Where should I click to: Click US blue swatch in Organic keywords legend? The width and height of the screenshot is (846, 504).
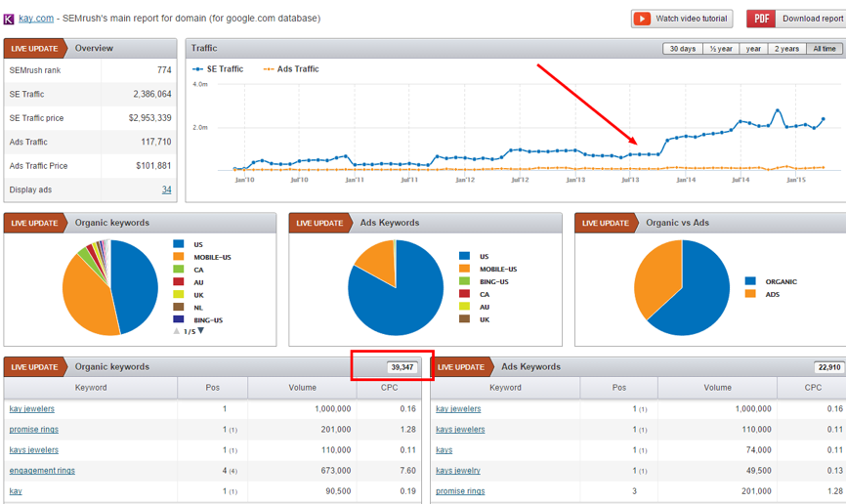pyautogui.click(x=179, y=244)
